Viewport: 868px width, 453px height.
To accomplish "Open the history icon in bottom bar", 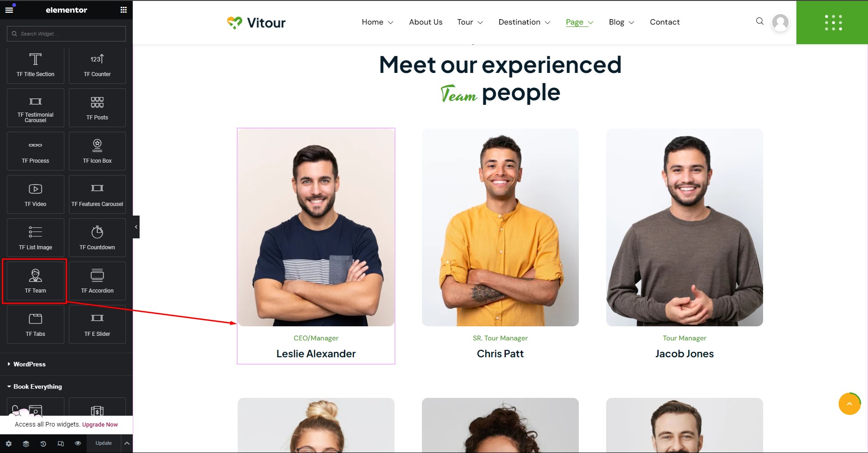I will (43, 443).
